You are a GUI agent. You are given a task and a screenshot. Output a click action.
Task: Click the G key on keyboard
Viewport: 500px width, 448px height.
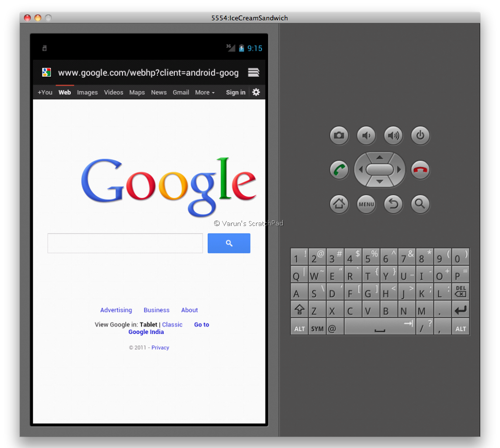tap(371, 291)
